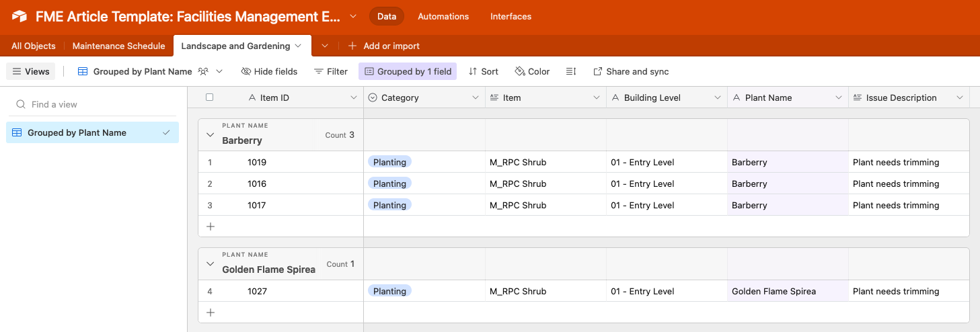The height and width of the screenshot is (332, 980).
Task: Click Plant needs trimming cell in row 1027
Action: pyautogui.click(x=909, y=291)
